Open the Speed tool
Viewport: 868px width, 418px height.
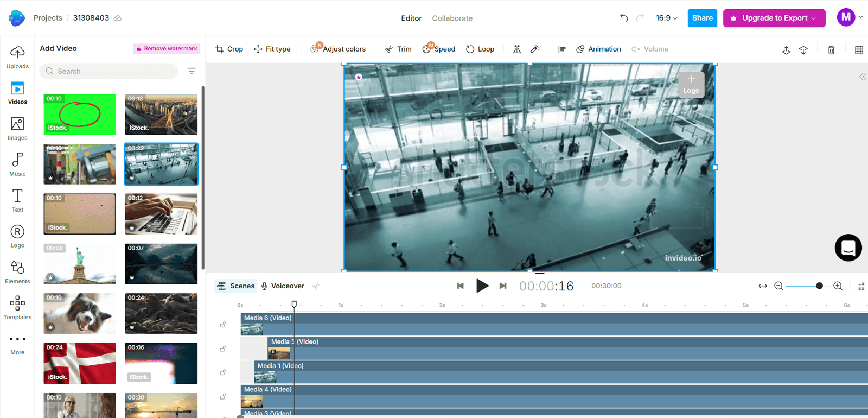coord(439,49)
